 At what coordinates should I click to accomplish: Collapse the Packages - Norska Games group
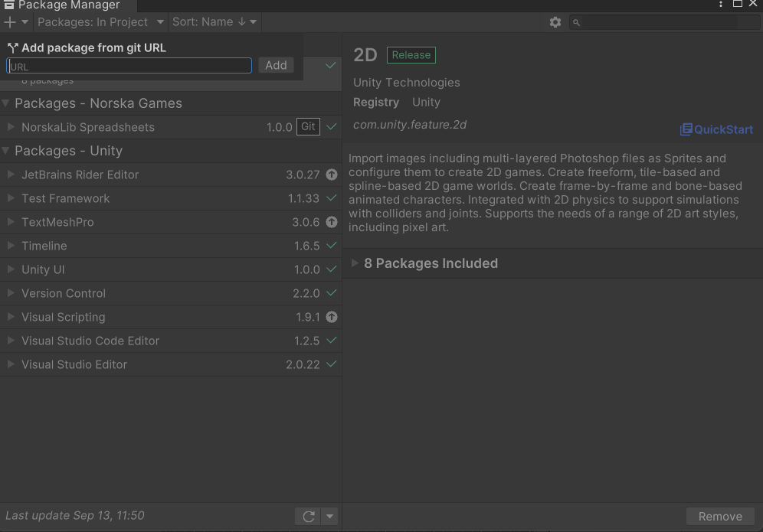click(6, 103)
